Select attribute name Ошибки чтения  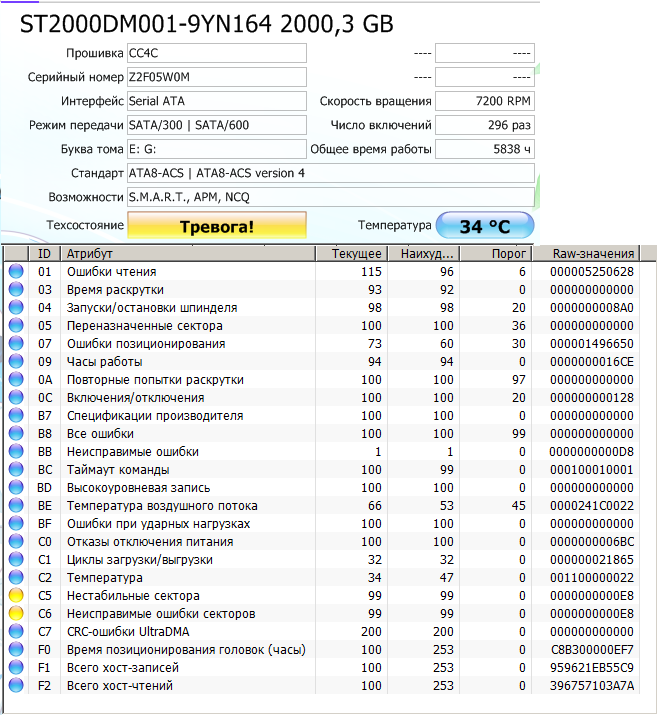(112, 272)
